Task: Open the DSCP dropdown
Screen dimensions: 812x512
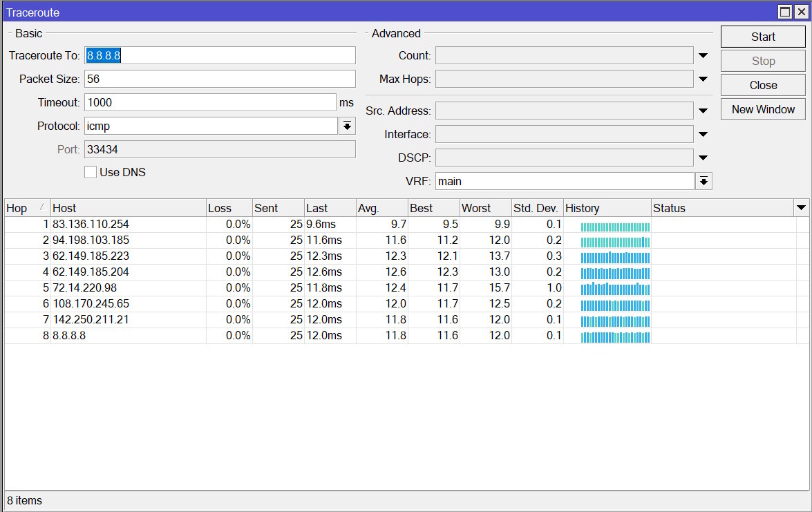Action: [x=703, y=157]
